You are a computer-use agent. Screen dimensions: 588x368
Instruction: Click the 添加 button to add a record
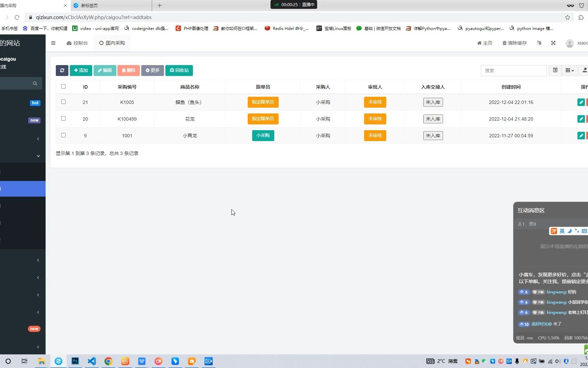pyautogui.click(x=81, y=70)
